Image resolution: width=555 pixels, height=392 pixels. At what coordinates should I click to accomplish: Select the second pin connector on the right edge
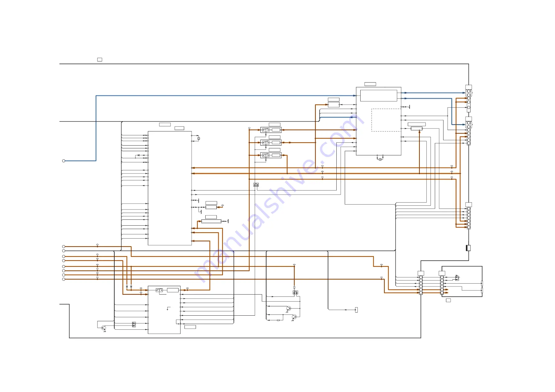tap(469, 133)
